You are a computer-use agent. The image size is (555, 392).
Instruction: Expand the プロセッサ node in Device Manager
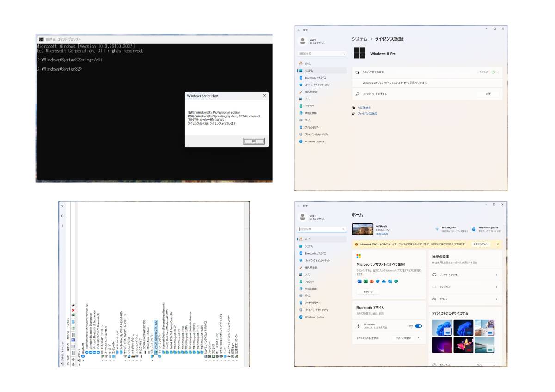[213, 361]
